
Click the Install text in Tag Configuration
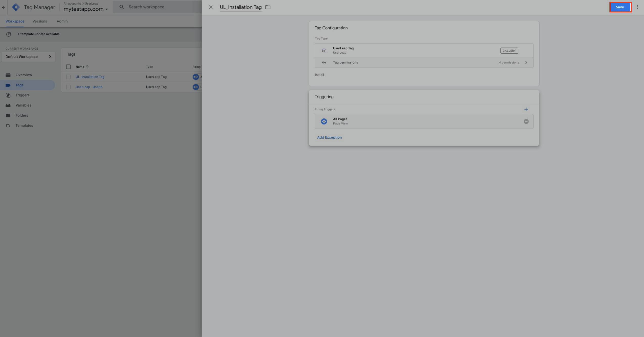pos(319,75)
